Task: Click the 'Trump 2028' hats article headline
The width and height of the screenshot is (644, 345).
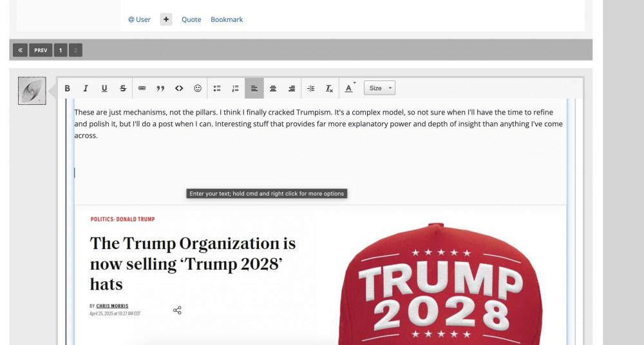Action: [193, 264]
